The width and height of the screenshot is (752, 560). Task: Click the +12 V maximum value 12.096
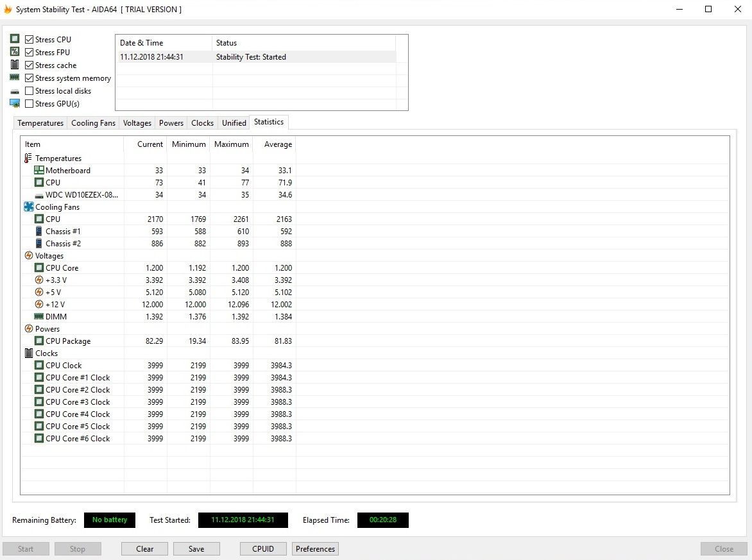click(x=238, y=305)
